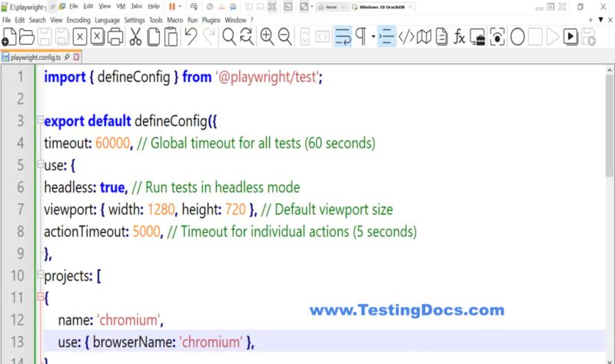615x364 pixels.
Task: Toggle the Word Wrap toolbar button
Action: coord(343,37)
